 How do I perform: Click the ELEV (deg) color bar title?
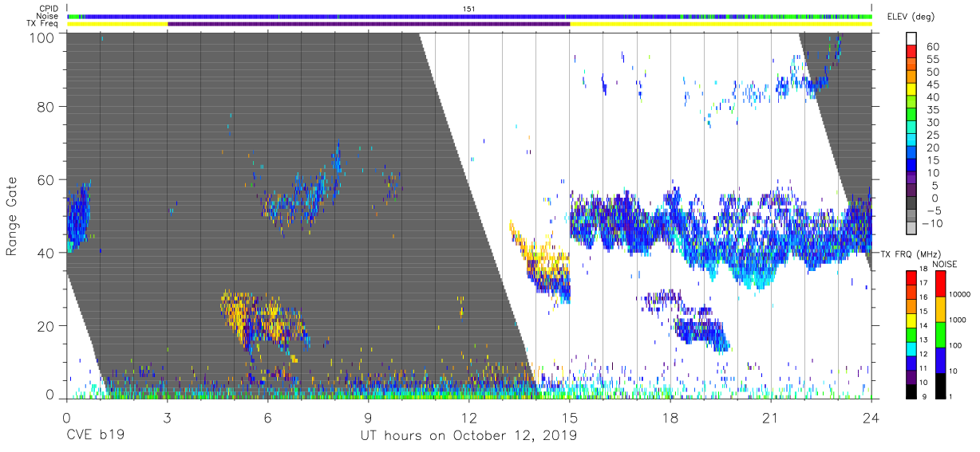[x=913, y=17]
